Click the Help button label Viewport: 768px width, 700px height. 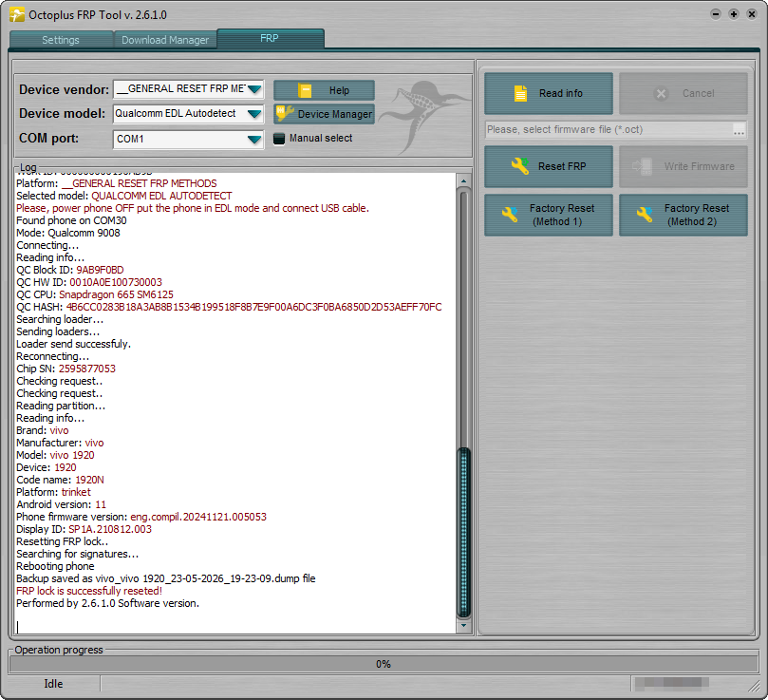pos(339,90)
